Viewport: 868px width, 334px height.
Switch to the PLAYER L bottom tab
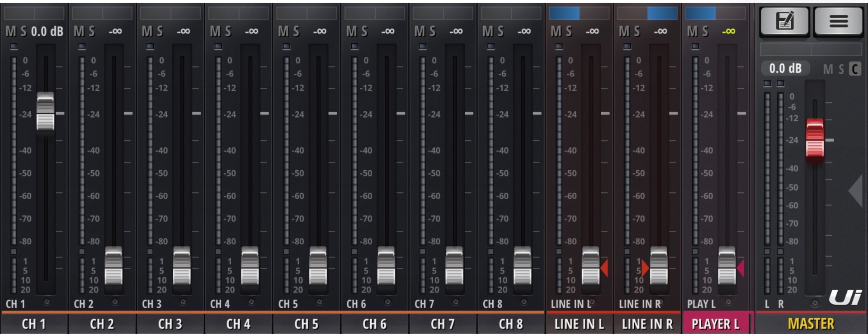coord(715,324)
